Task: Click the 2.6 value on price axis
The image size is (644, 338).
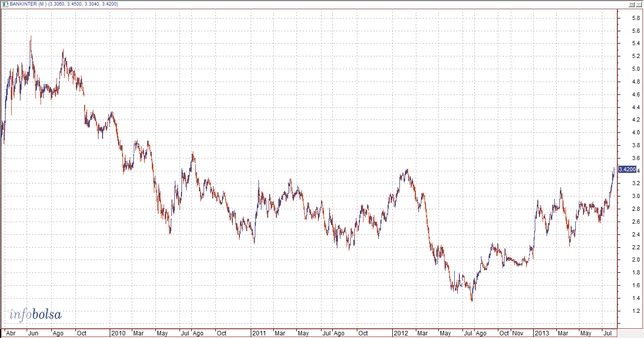Action: point(635,222)
